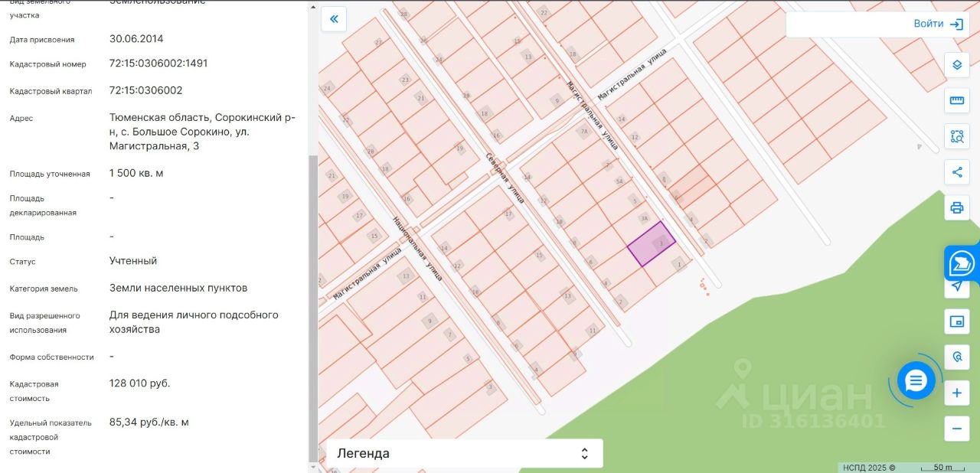This screenshot has width=980, height=473.
Task: Click the Кадастровая стоимость field label
Action: pyautogui.click(x=34, y=391)
